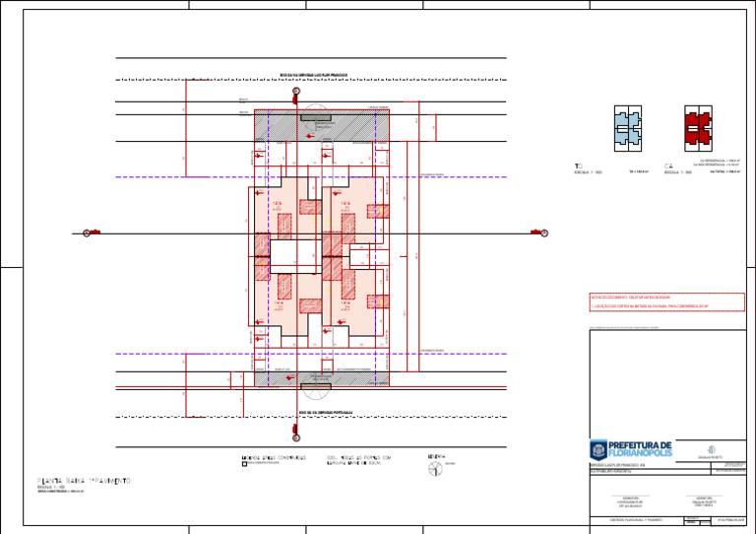Screen dimensions: 756x534
Task: Click the lower hatched gray sidewalk area
Action: point(322,378)
